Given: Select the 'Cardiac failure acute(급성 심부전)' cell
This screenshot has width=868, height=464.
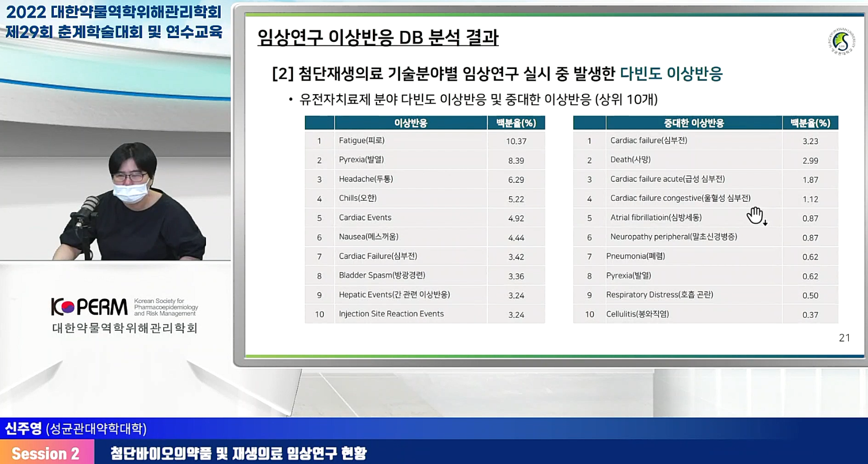Looking at the screenshot, I should pyautogui.click(x=694, y=179).
